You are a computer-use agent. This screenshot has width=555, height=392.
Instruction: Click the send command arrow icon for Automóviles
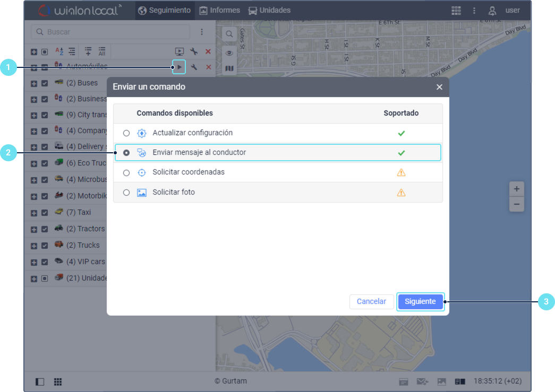coord(180,67)
